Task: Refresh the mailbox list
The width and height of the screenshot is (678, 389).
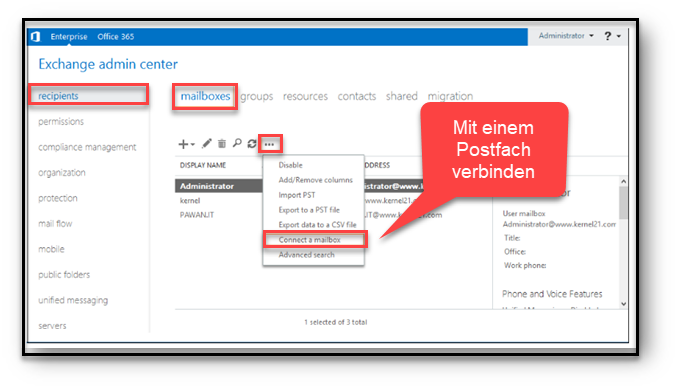Action: 252,143
